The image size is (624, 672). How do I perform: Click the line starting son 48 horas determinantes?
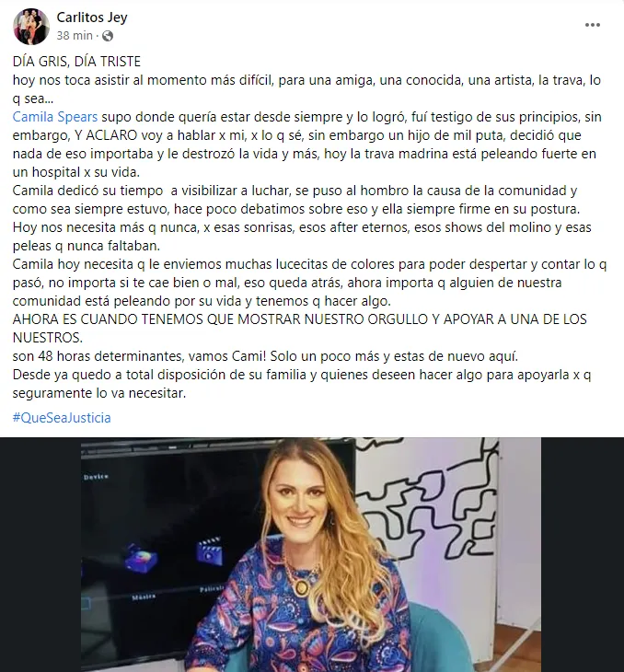coord(265,356)
